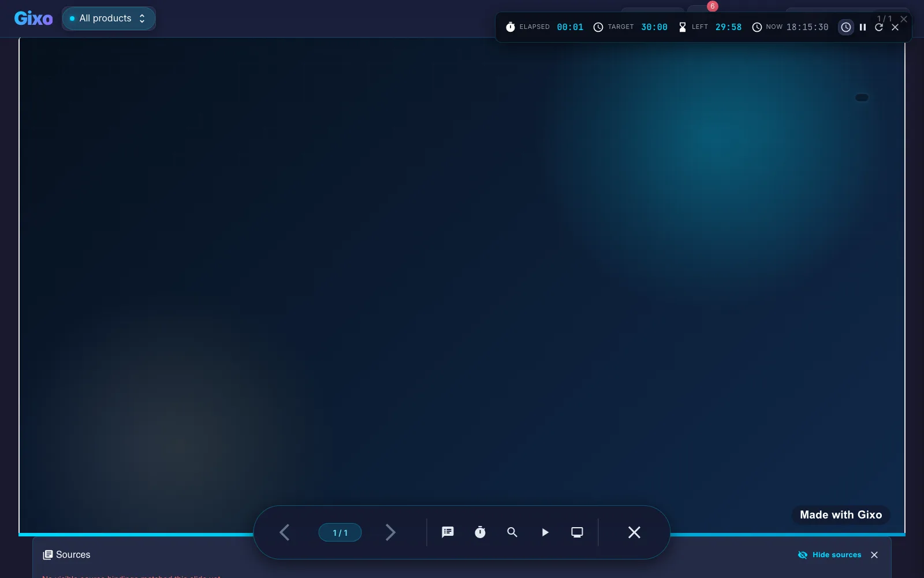924x578 pixels.
Task: Click the Made with Gixo badge
Action: [841, 515]
